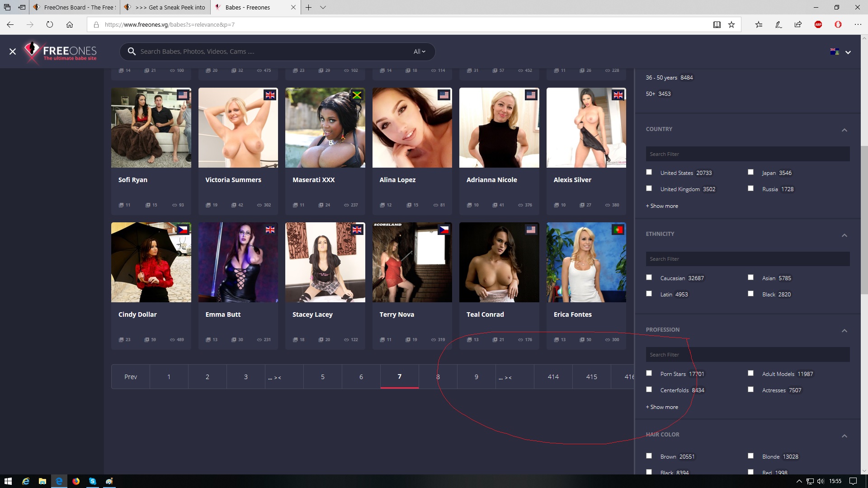Collapse the PROFESSION filter section
Viewport: 868px width, 488px height.
pos(844,331)
